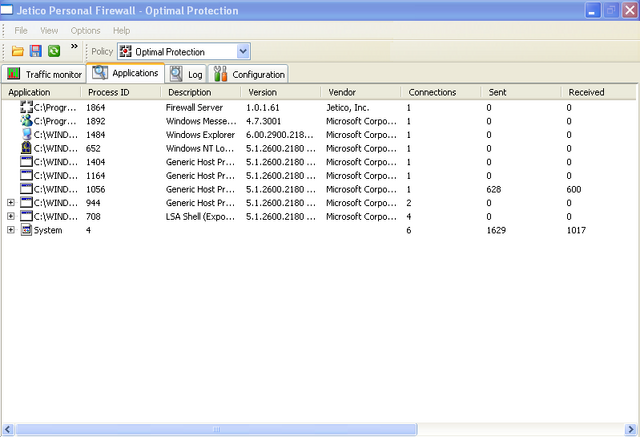
Task: Click the save floppy disk icon
Action: 36,51
